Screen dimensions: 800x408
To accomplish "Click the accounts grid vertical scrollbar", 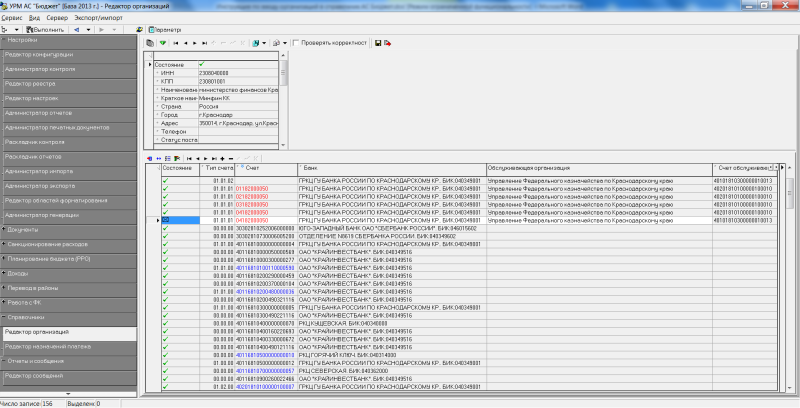I will pyautogui.click(x=790, y=278).
